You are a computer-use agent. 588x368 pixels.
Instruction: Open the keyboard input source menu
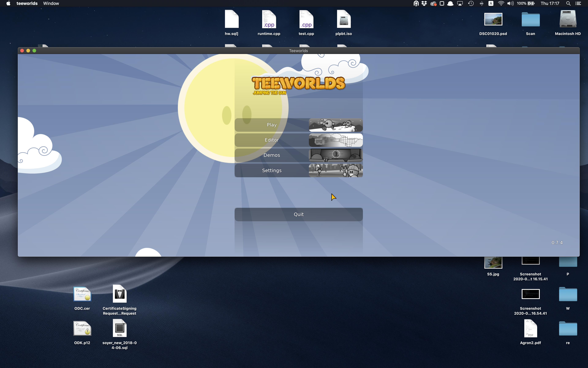point(491,3)
